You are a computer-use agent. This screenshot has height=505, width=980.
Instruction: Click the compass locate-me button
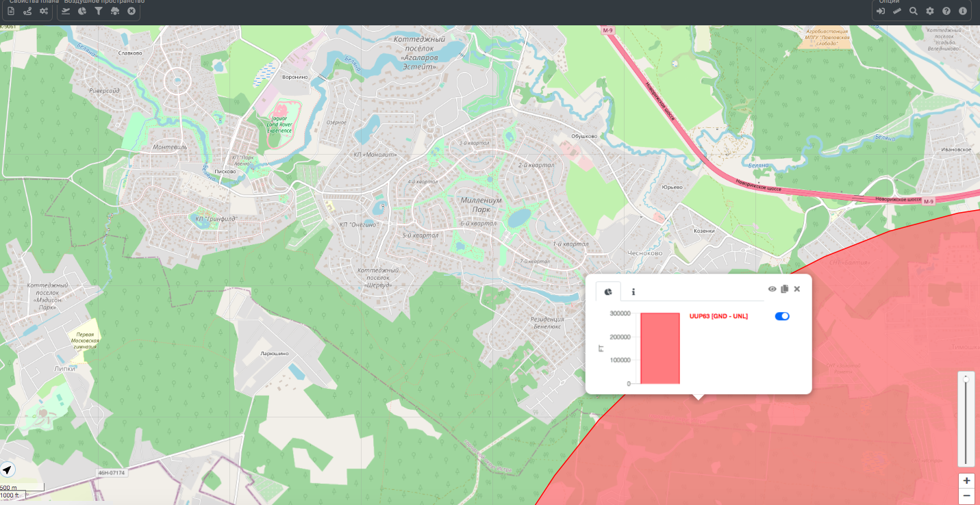(8, 470)
